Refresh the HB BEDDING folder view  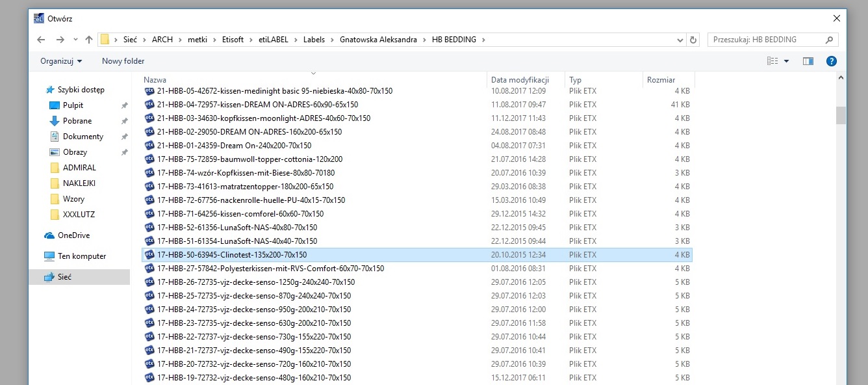[693, 40]
